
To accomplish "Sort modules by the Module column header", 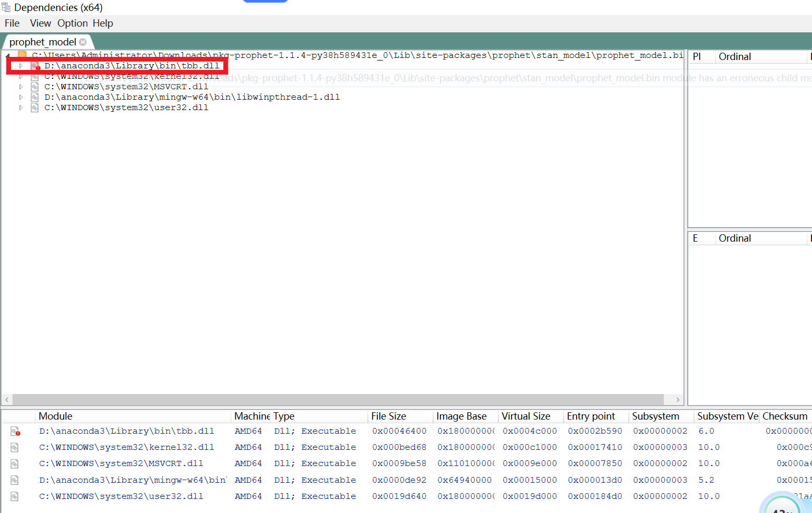I will (55, 416).
